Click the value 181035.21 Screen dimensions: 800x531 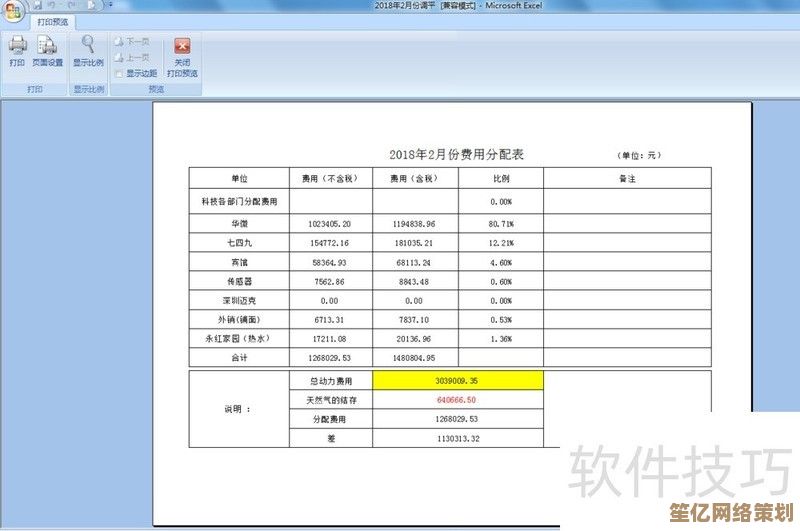(414, 243)
